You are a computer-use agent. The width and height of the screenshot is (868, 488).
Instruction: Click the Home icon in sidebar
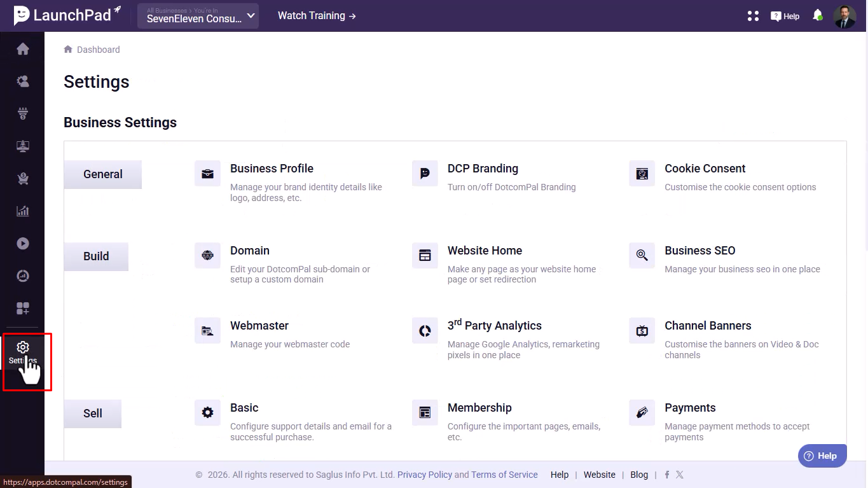(23, 49)
